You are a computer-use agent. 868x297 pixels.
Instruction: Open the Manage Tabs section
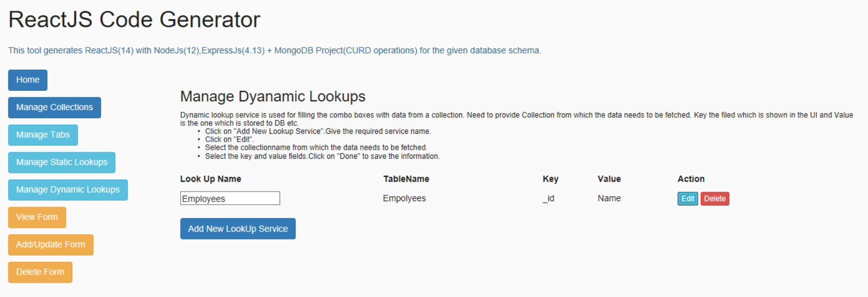(43, 135)
